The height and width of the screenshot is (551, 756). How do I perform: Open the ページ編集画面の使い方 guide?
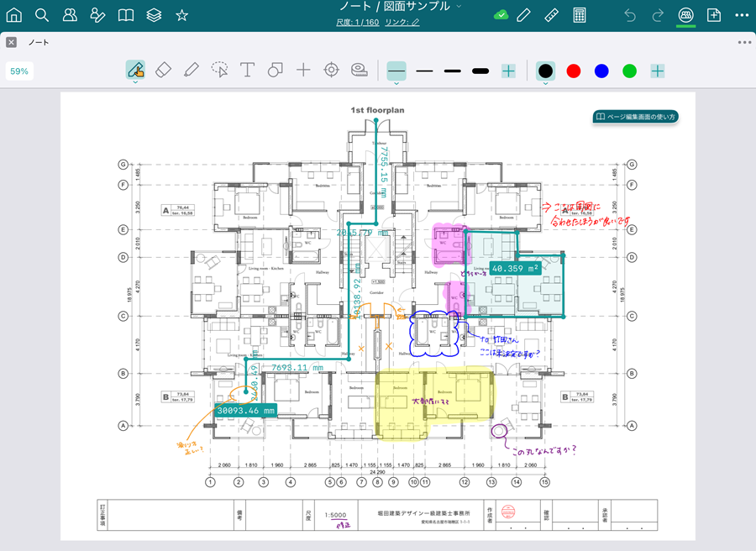click(635, 117)
